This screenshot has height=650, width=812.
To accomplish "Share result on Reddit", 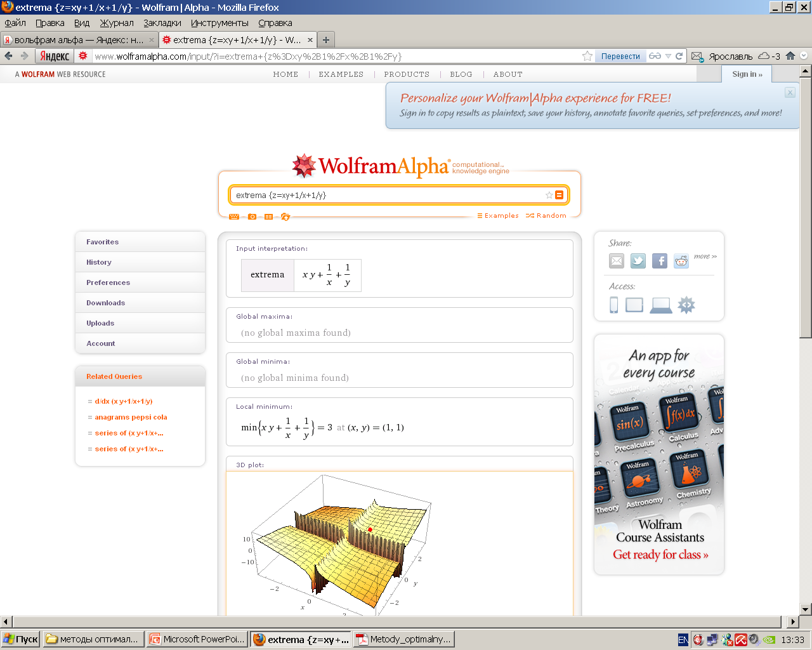I will (681, 261).
